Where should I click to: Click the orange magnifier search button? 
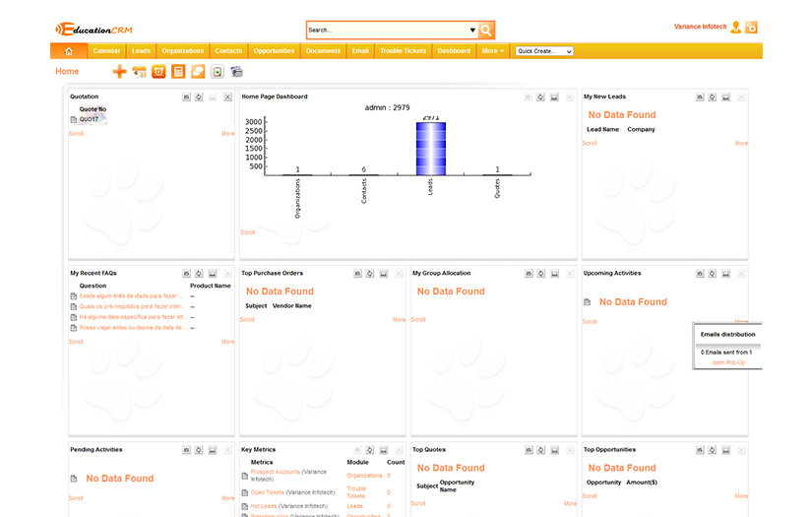pos(486,31)
